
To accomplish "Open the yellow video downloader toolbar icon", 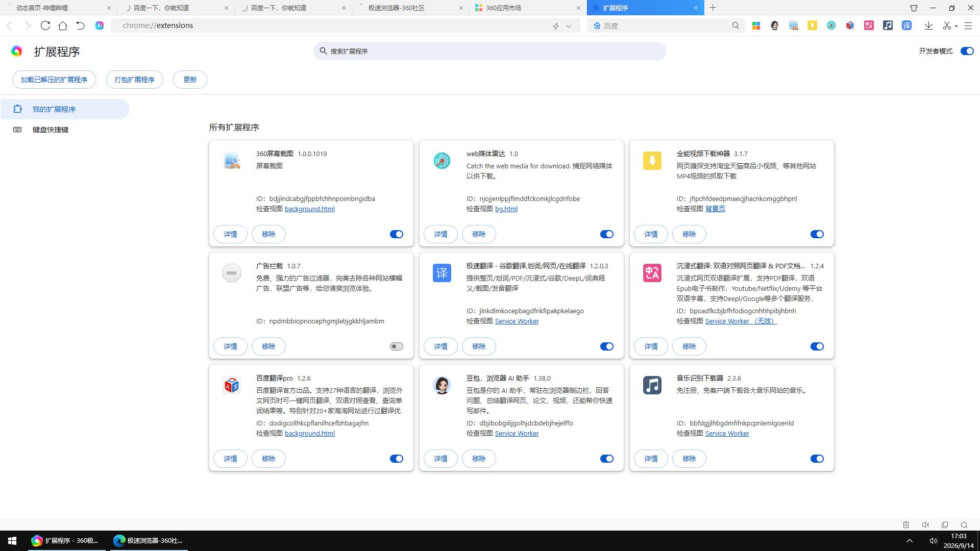I will click(812, 26).
